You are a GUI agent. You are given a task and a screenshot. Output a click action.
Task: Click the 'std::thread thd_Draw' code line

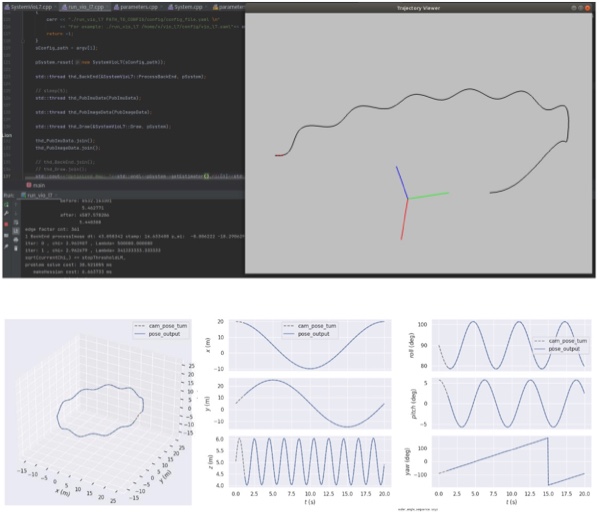pos(103,126)
